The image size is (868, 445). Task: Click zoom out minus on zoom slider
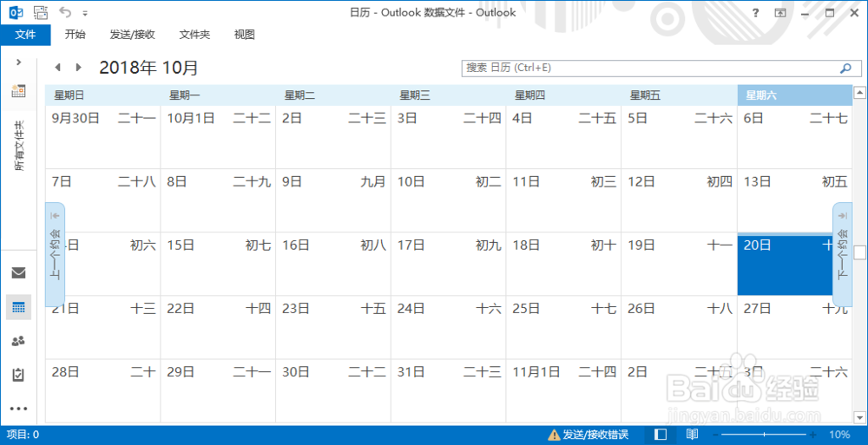(x=715, y=435)
